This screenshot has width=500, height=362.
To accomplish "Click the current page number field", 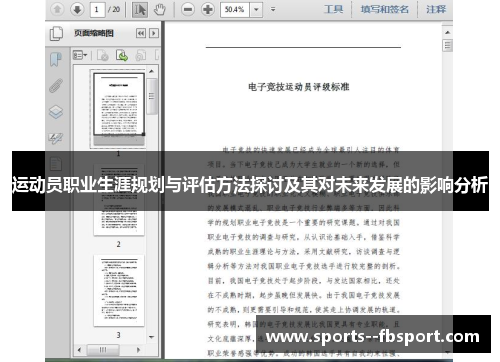I will [98, 9].
